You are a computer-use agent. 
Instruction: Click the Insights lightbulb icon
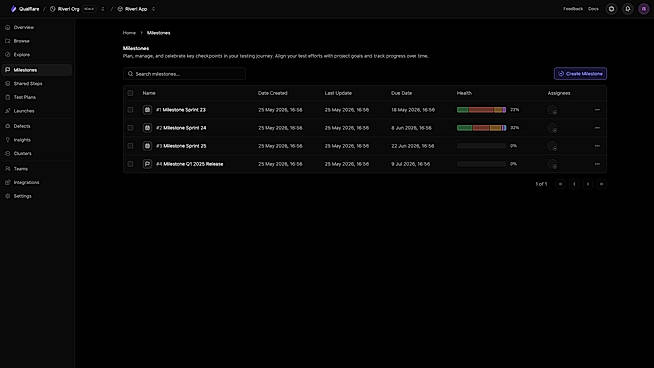[8, 140]
